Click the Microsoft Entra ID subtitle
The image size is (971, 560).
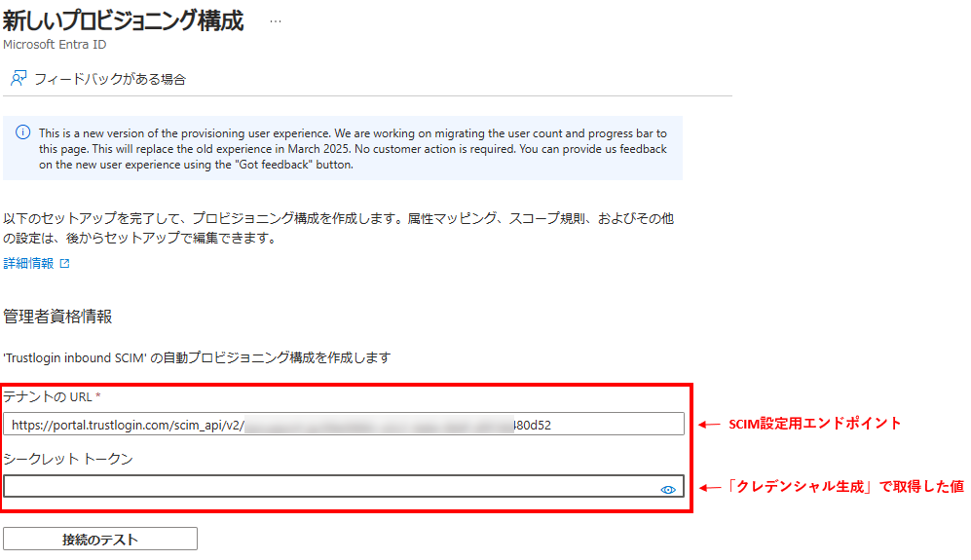coord(55,45)
